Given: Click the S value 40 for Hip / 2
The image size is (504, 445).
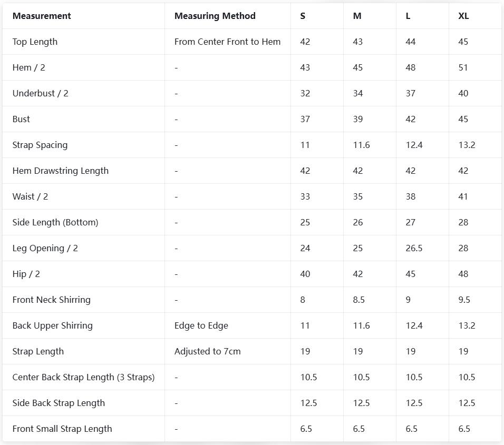Looking at the screenshot, I should (305, 274).
